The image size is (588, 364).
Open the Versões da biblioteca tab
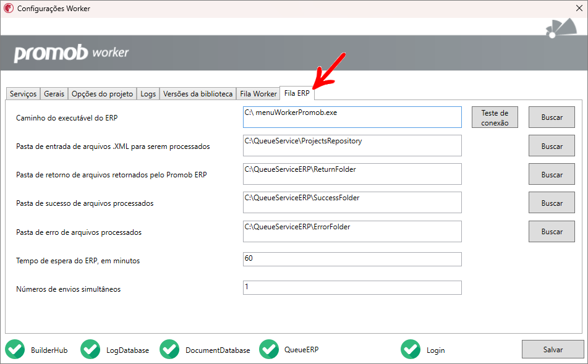(198, 94)
